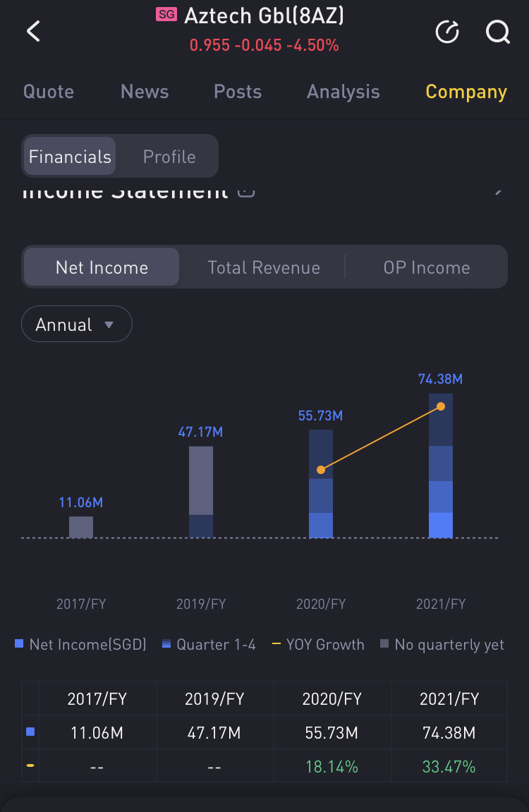
Task: Tap the 74.38M chart label
Action: [x=441, y=379]
